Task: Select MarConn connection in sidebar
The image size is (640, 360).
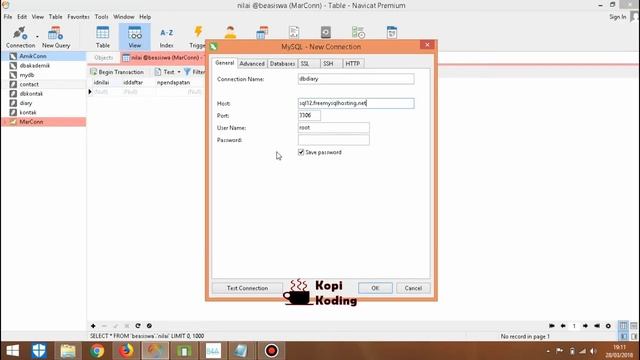Action: 44,122
